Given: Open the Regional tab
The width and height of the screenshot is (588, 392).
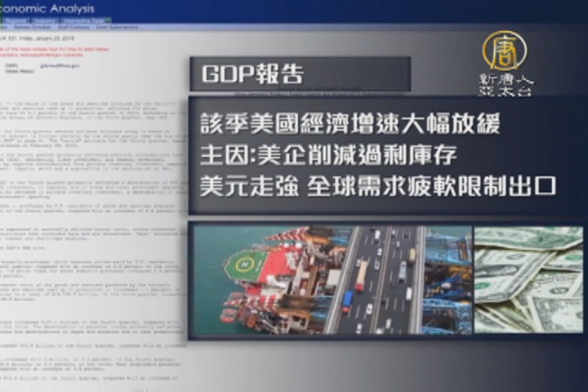Looking at the screenshot, I should click(16, 20).
